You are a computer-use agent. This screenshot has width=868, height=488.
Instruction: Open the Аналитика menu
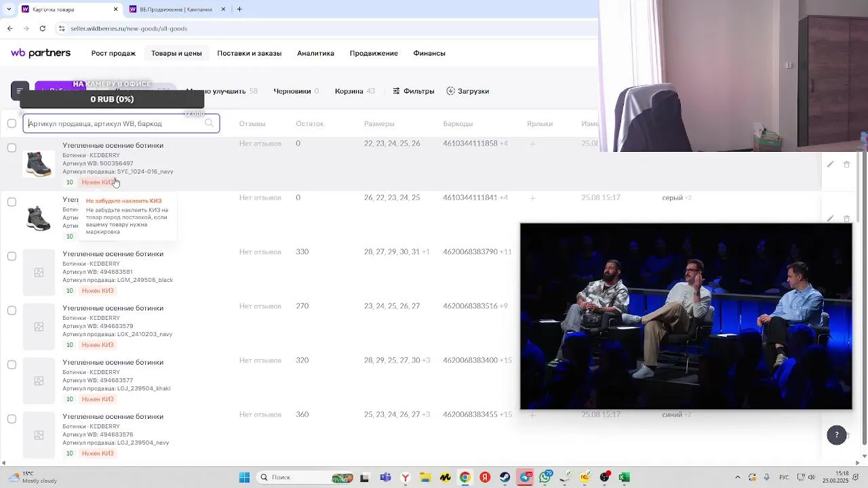pos(315,53)
